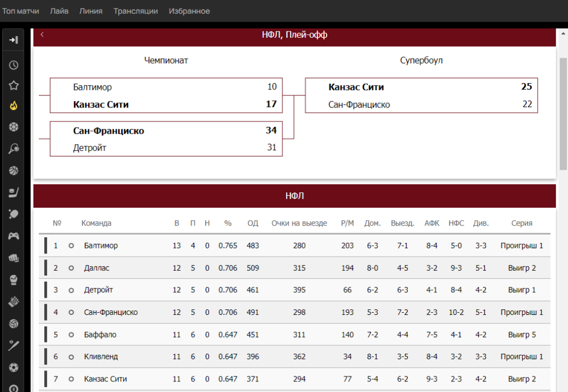Click the circle marker beside Кливленд row

[x=71, y=357]
